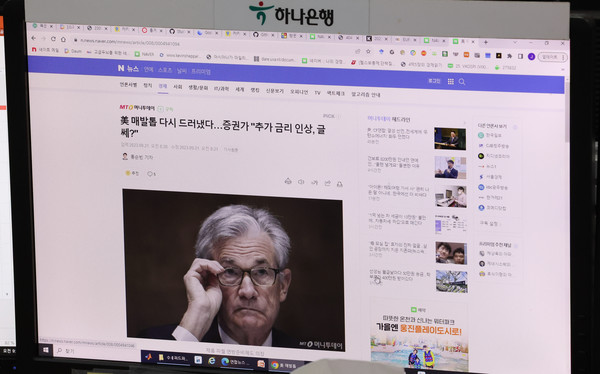Select the 경제 news category

(163, 86)
